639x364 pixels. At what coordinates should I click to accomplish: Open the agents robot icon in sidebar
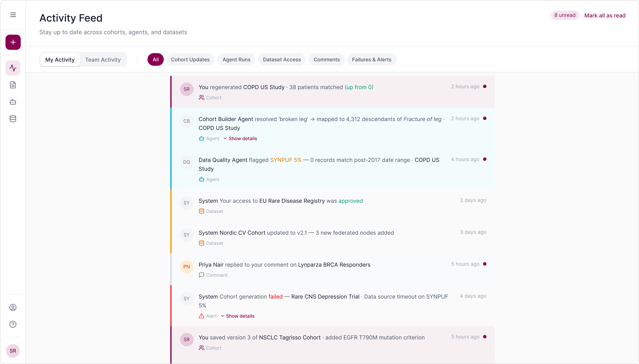click(13, 102)
